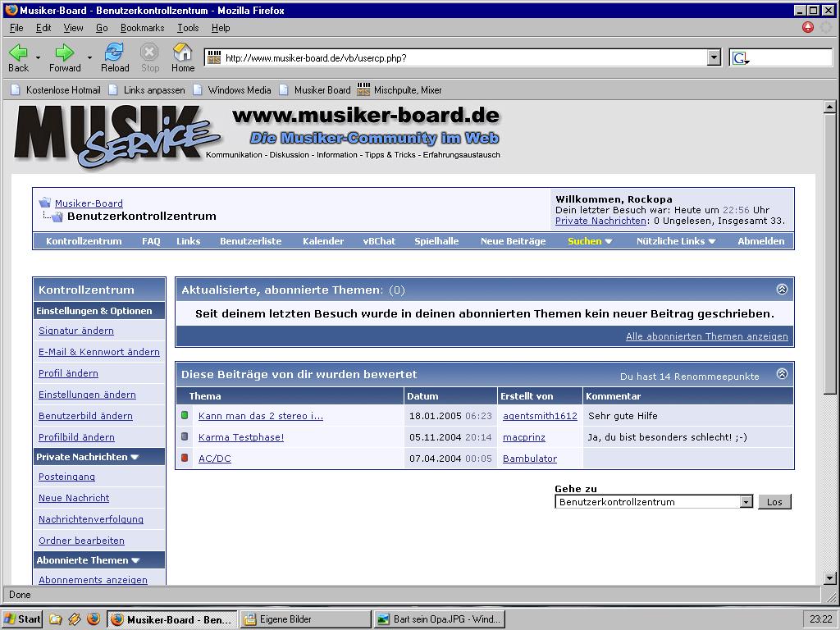
Task: Go to Home via house icon
Action: pyautogui.click(x=183, y=52)
